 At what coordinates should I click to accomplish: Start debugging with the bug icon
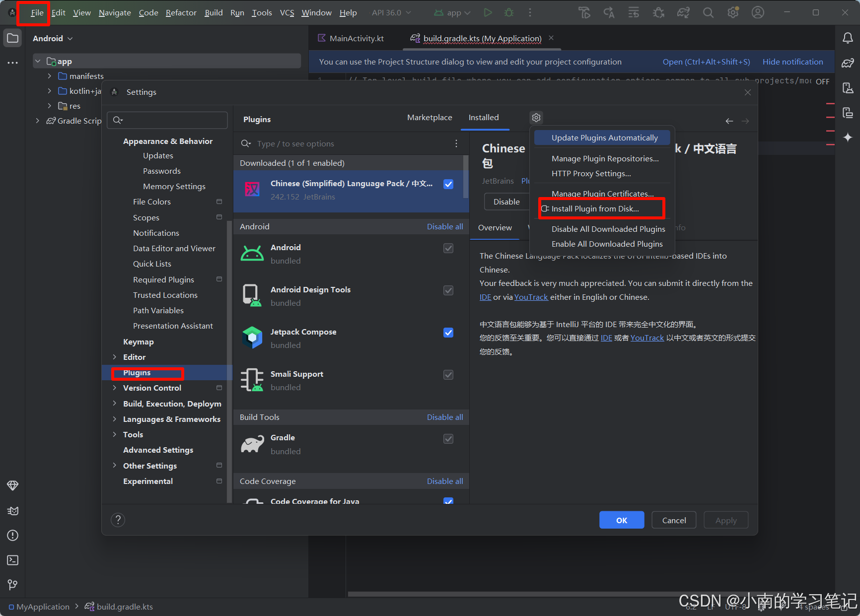(509, 12)
